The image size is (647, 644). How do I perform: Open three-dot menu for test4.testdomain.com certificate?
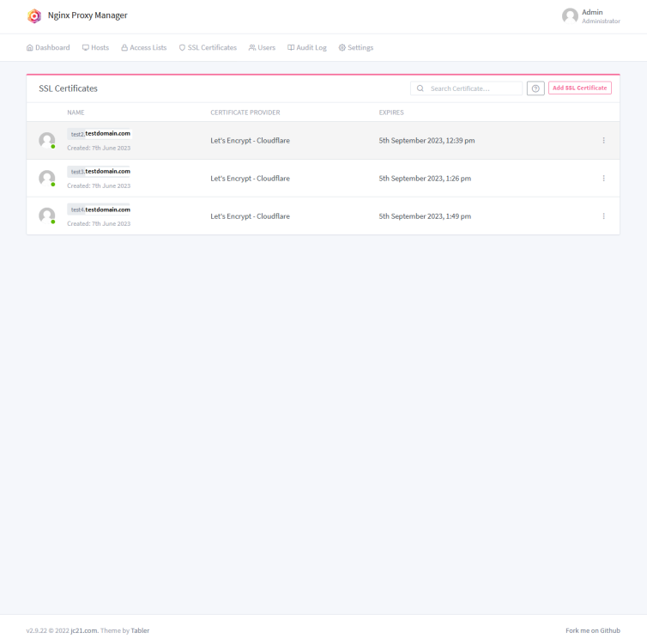tap(603, 216)
